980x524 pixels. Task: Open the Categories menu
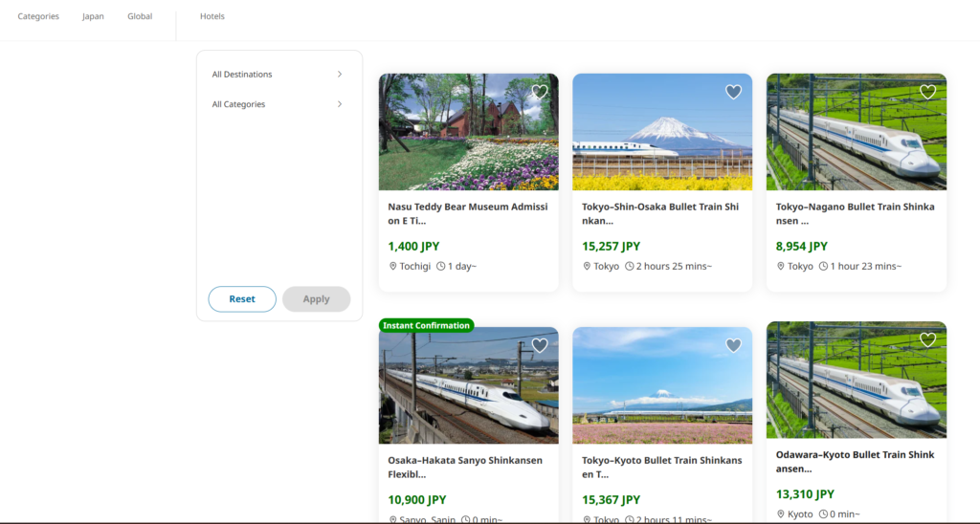click(x=38, y=16)
